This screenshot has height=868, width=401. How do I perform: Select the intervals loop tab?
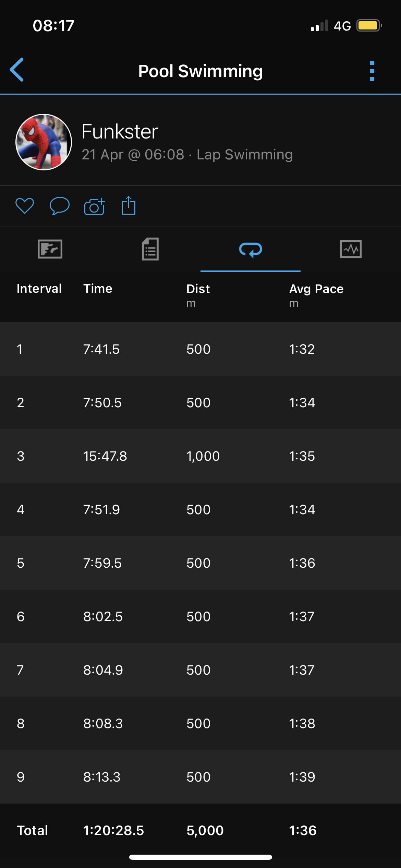(x=251, y=250)
